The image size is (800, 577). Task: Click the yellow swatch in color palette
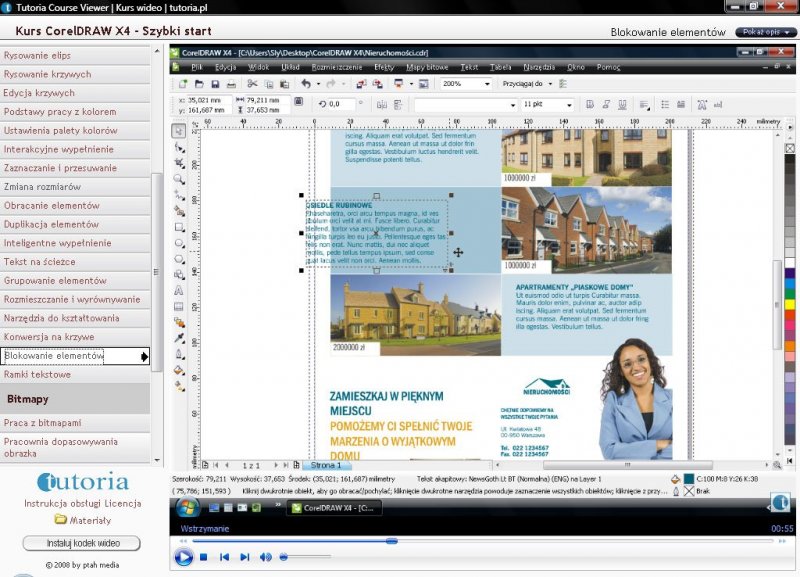[x=790, y=305]
